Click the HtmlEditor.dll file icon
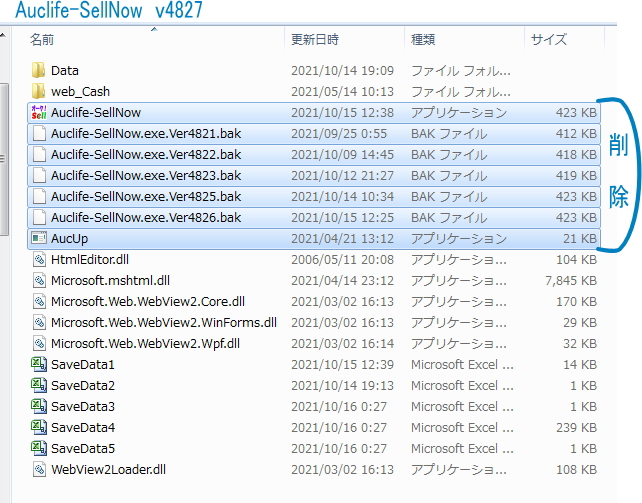The height and width of the screenshot is (503, 642). [x=39, y=259]
